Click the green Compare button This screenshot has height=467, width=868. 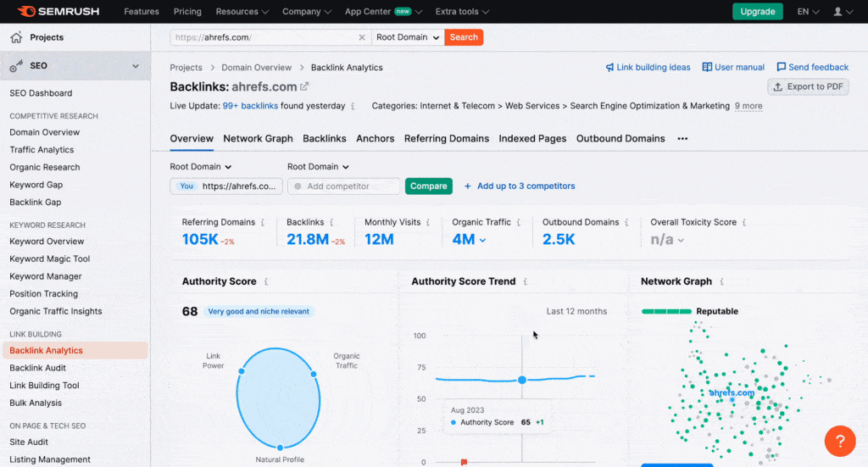[x=428, y=186]
